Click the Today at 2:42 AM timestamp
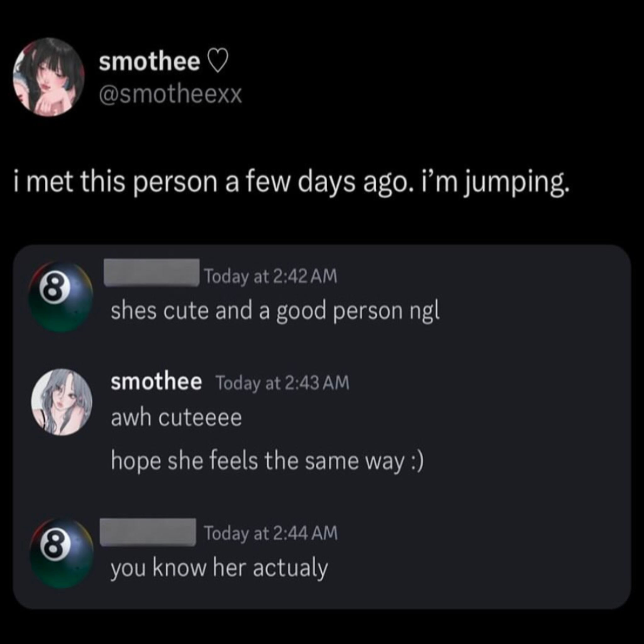644x644 pixels. click(x=271, y=277)
